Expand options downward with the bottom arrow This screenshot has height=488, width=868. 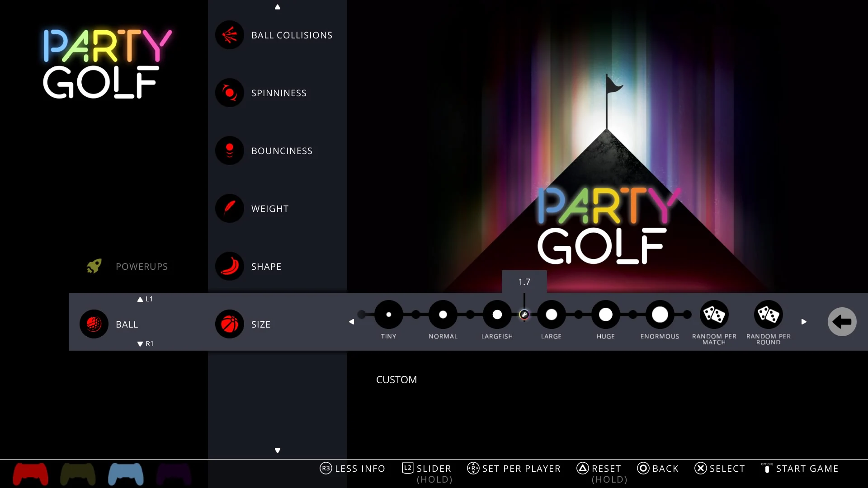[x=277, y=450]
